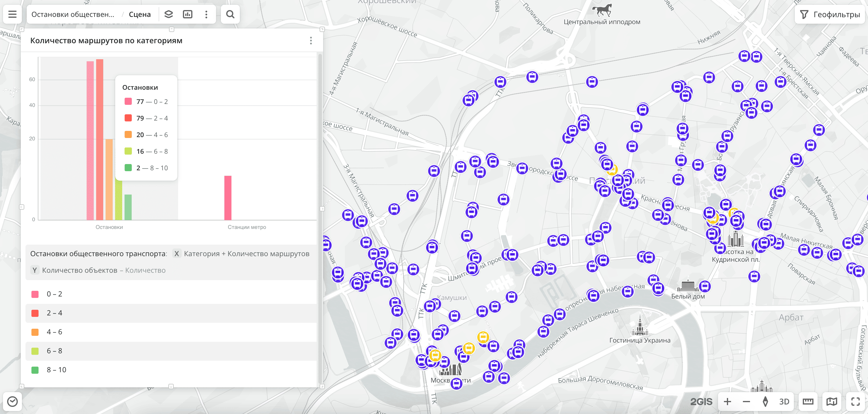The width and height of the screenshot is (868, 414).
Task: Click the 2 – 4 red color swatch
Action: [35, 313]
